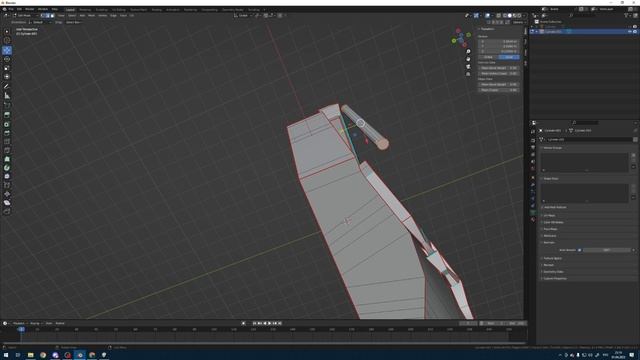Open the Edit menu
640x360 pixels.
[19, 9]
